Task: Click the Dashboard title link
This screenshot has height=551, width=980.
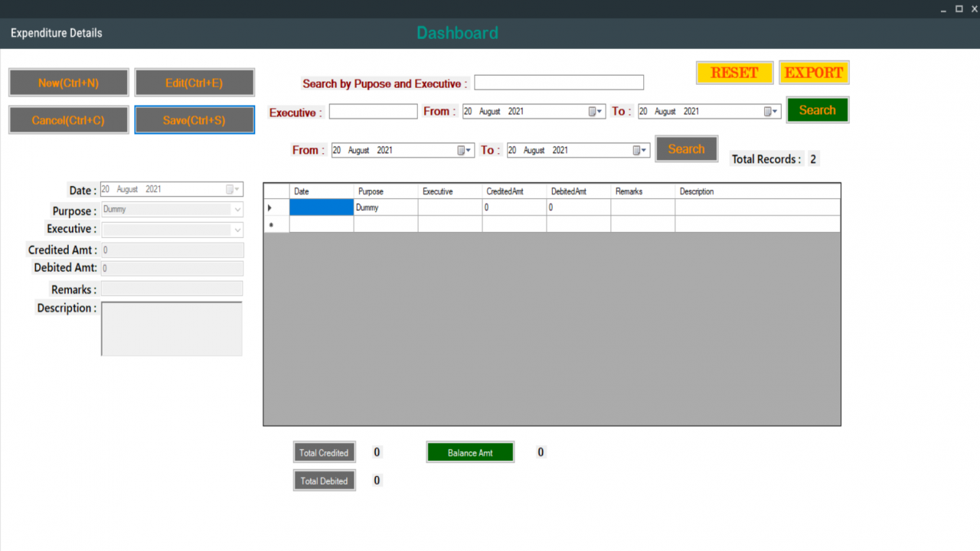Action: (457, 33)
